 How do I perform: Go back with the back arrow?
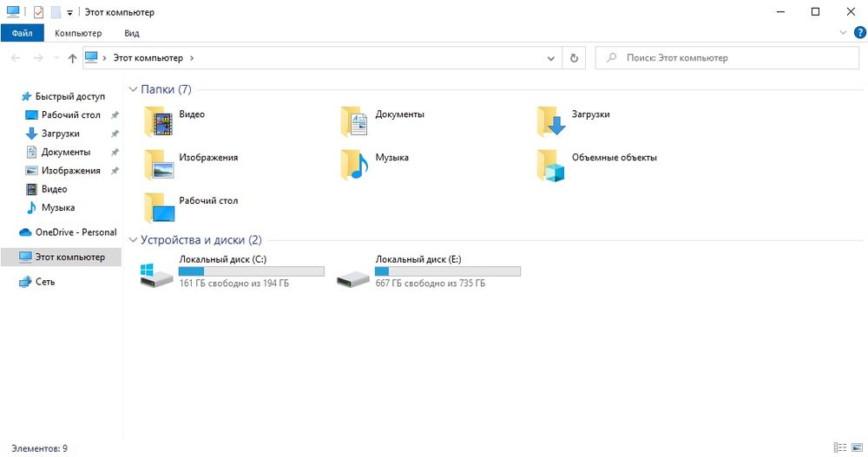(16, 58)
